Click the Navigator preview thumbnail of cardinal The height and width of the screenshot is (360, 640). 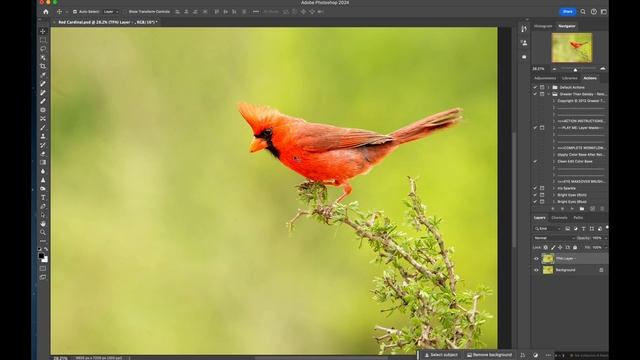click(571, 48)
